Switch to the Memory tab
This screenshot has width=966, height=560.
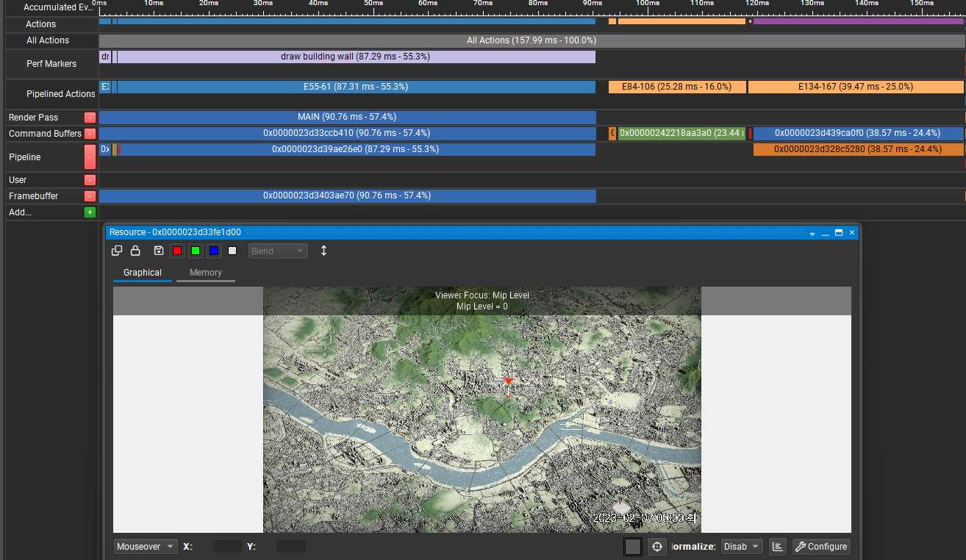tap(206, 273)
